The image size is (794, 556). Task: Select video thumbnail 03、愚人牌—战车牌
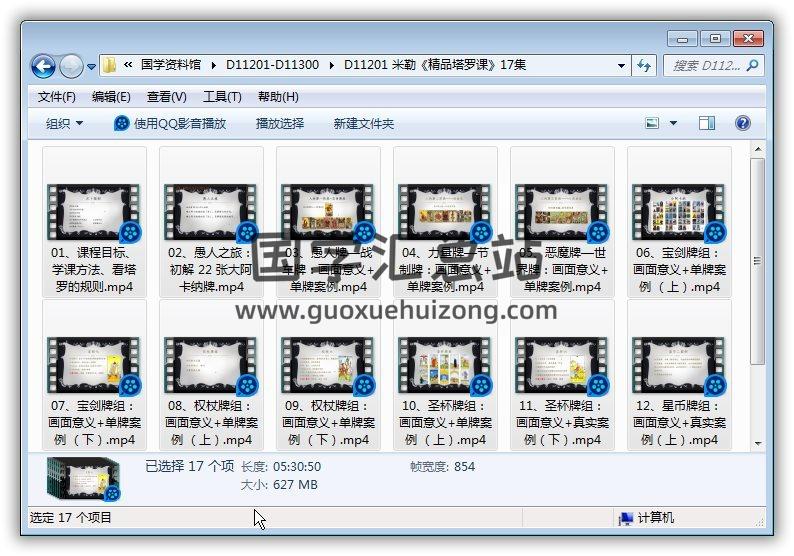tap(328, 212)
